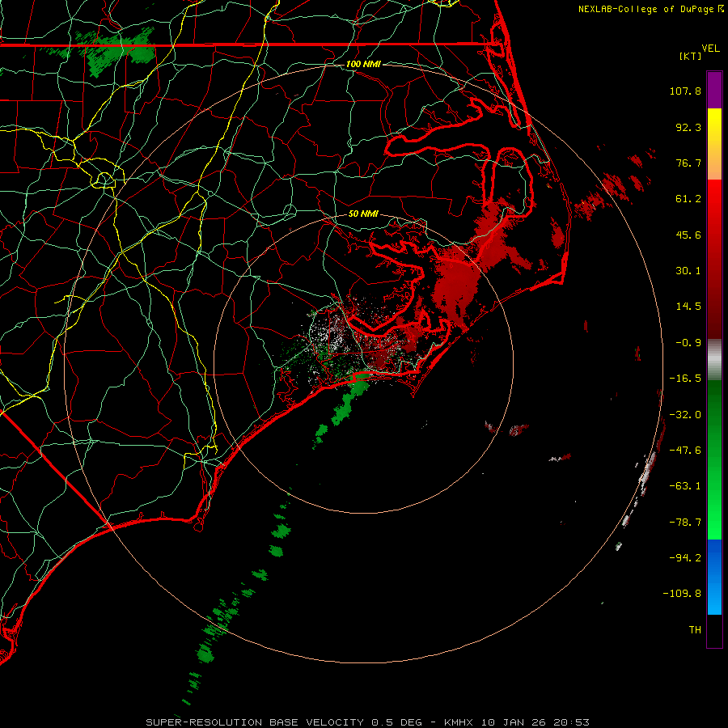
Task: Click the -109.8 scale value label
Action: 682,594
